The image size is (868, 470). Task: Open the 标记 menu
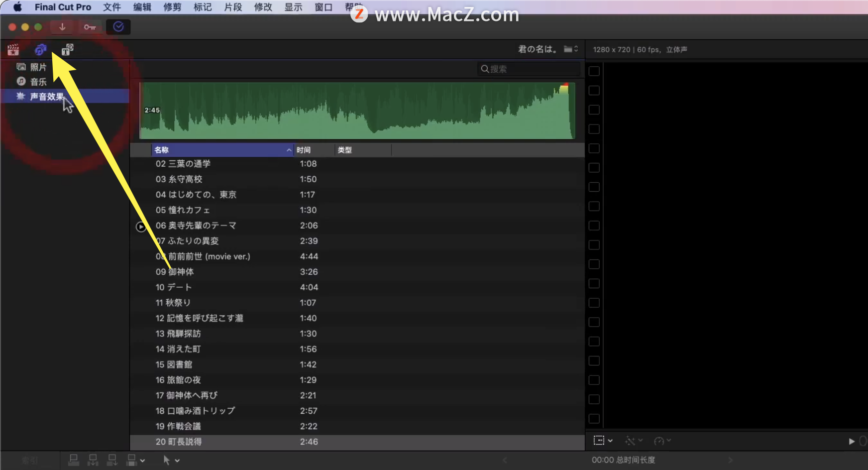tap(203, 7)
